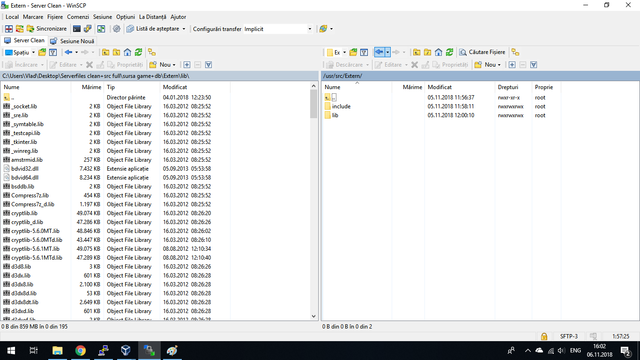Sort remote files by Drepturi column header
The height and width of the screenshot is (360, 640).
pyautogui.click(x=513, y=87)
